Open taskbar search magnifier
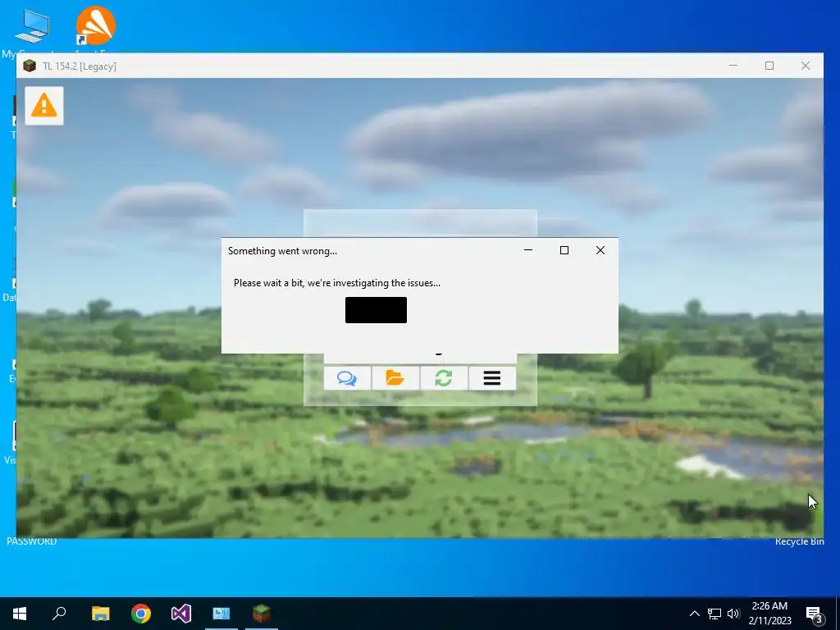 click(59, 614)
